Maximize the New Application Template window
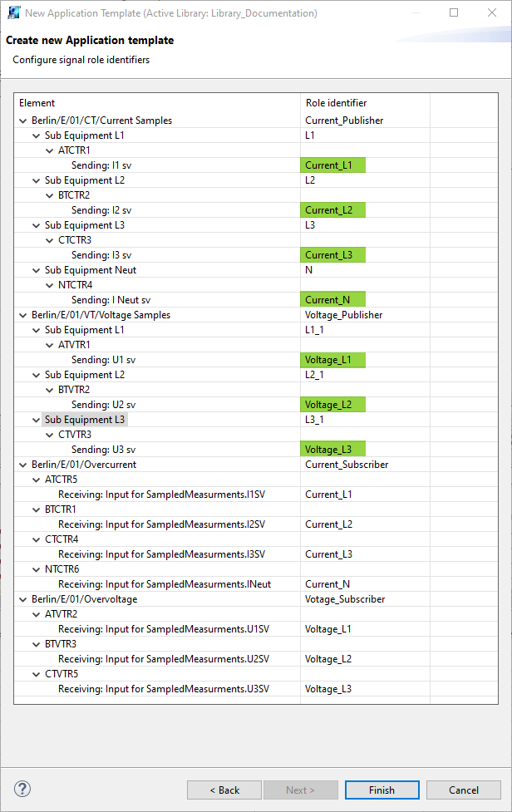The height and width of the screenshot is (812, 512). pos(454,13)
